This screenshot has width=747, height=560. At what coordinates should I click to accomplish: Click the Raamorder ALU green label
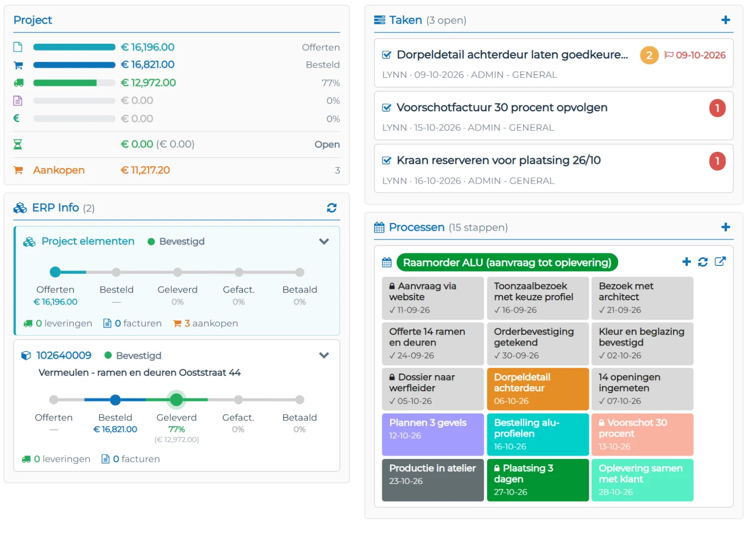click(x=507, y=262)
